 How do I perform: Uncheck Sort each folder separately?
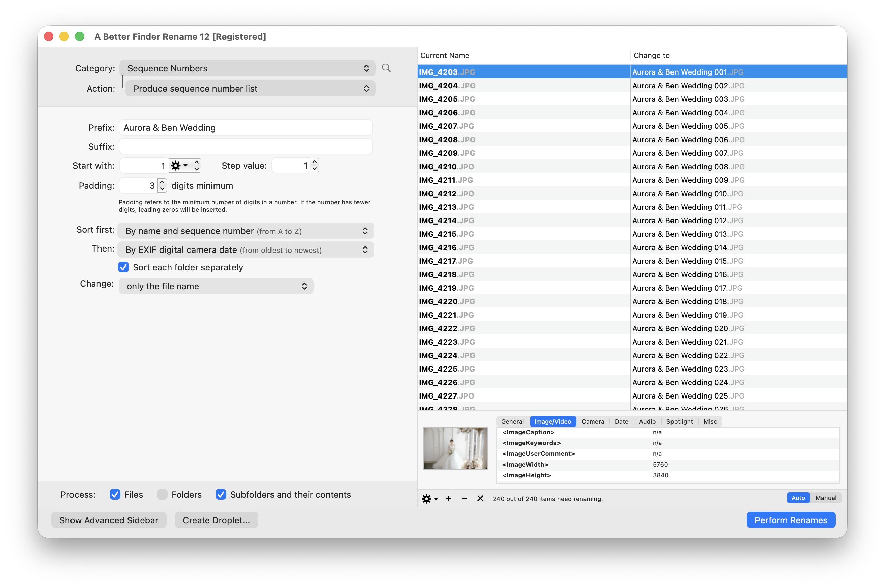[123, 267]
